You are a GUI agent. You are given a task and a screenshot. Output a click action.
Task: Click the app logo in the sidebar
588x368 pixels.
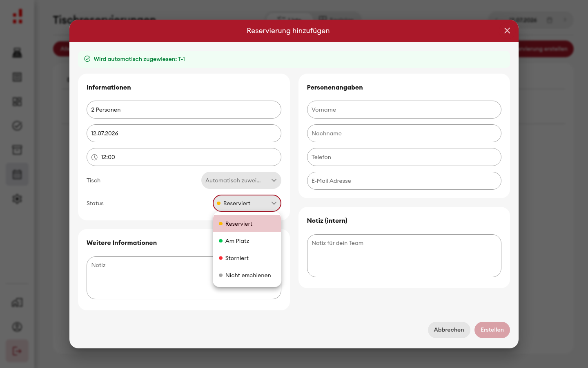[x=17, y=17]
